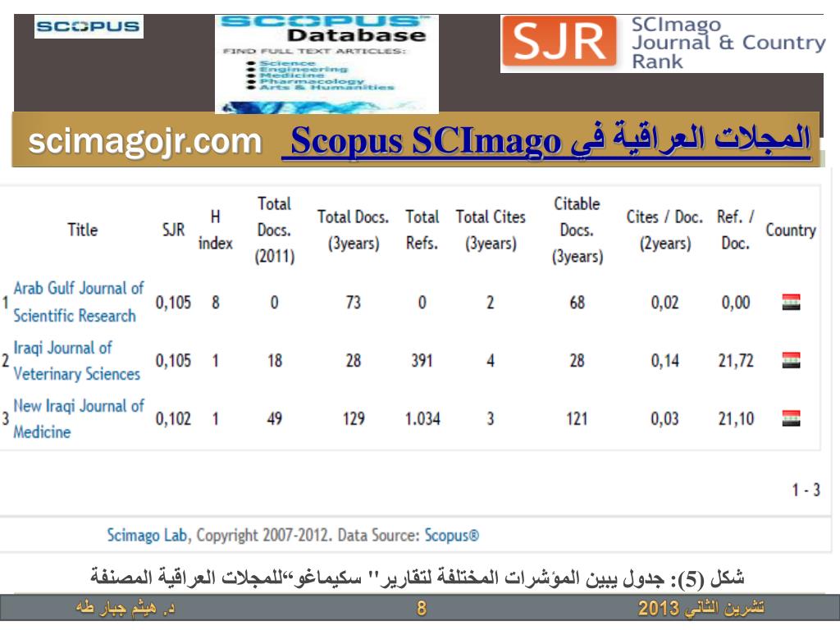Click the Country column header
Image resolution: width=840 pixels, height=630 pixels.
click(791, 230)
